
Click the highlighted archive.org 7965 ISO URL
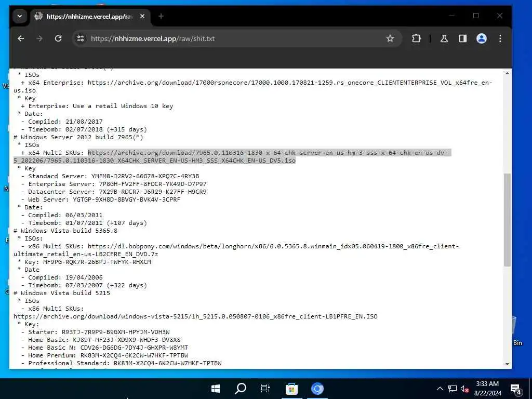point(232,156)
